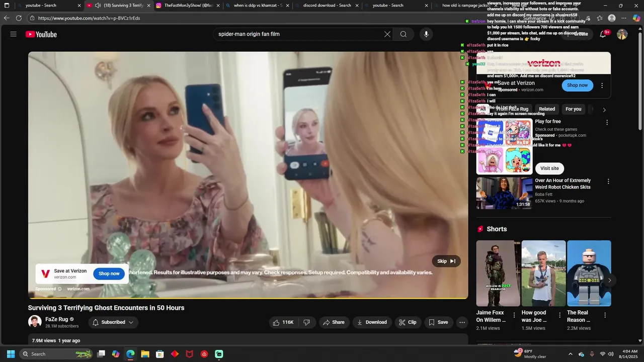Save video to a playlist

(438, 322)
